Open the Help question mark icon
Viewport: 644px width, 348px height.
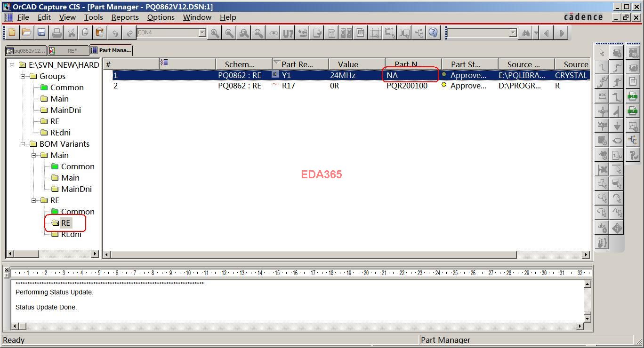(433, 32)
